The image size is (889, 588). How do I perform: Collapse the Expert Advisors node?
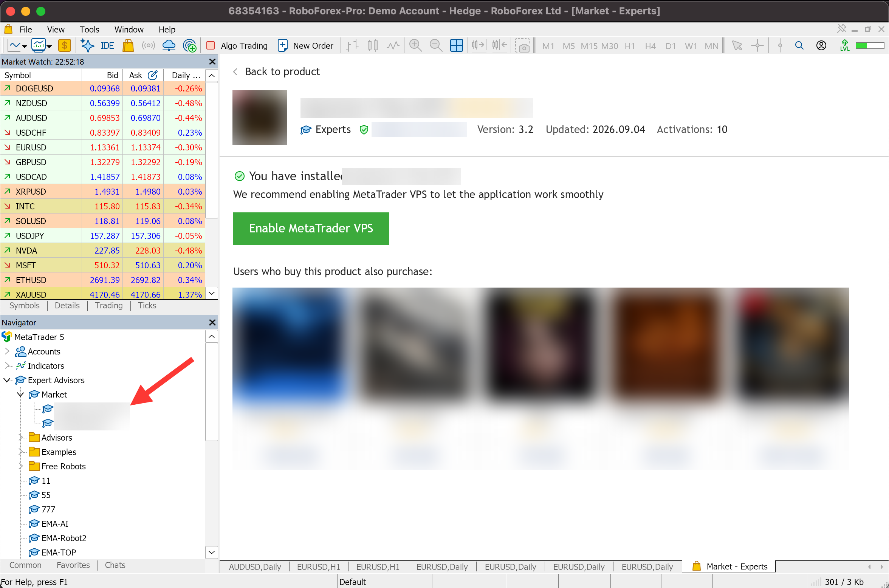point(7,380)
